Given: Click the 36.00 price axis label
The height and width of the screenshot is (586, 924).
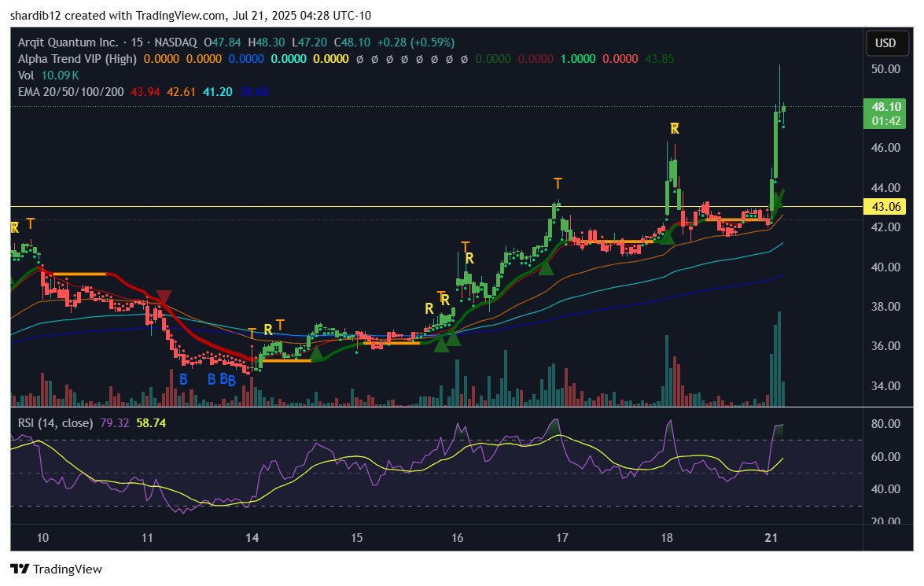Looking at the screenshot, I should point(885,346).
